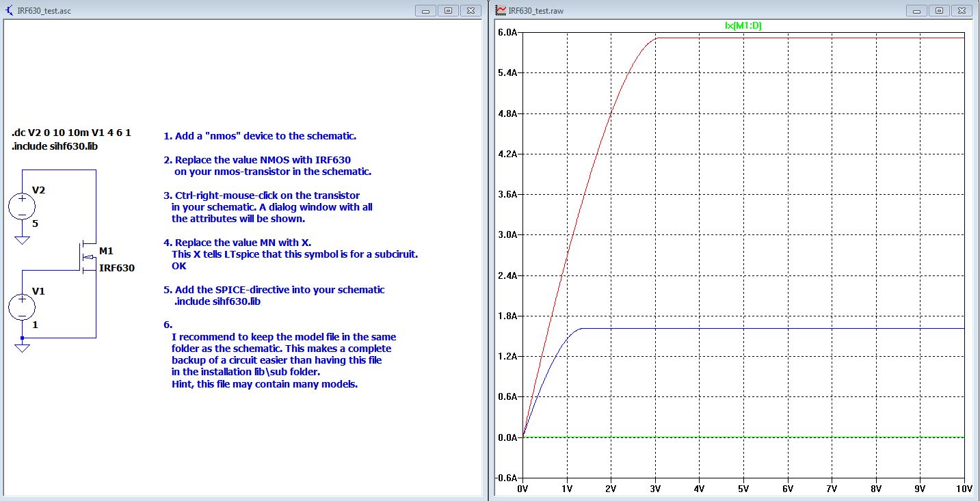Click the M1 reference designator label

coord(107,251)
